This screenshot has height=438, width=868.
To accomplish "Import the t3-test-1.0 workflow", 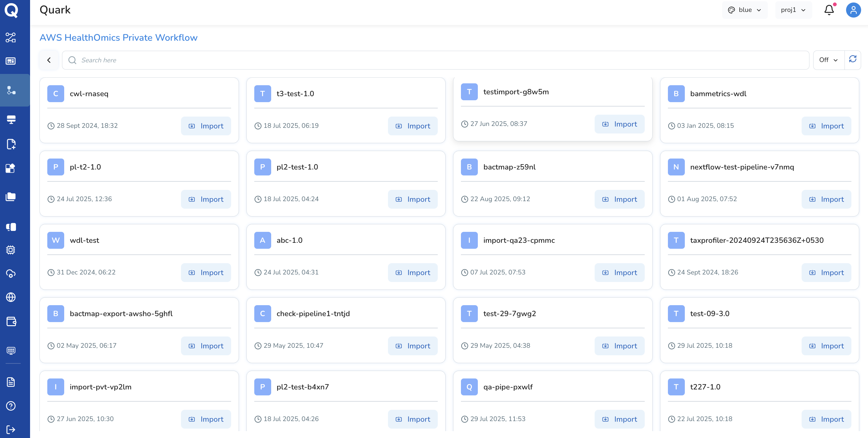I will tap(413, 126).
